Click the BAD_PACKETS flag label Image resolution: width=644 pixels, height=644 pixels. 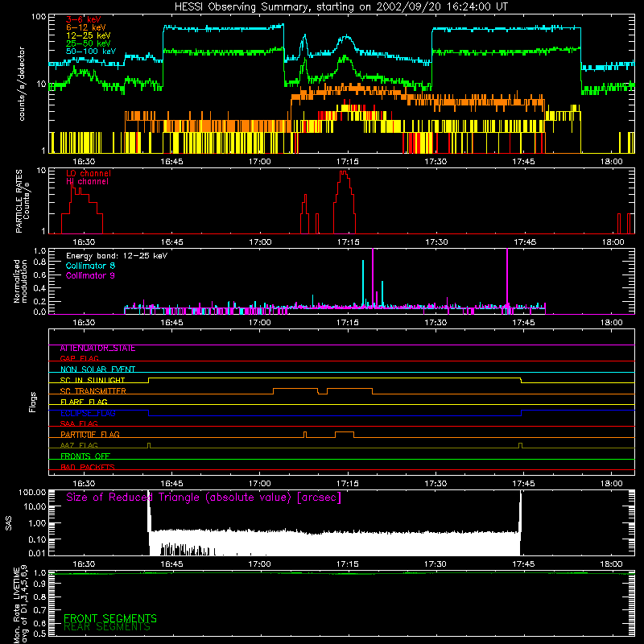click(88, 467)
